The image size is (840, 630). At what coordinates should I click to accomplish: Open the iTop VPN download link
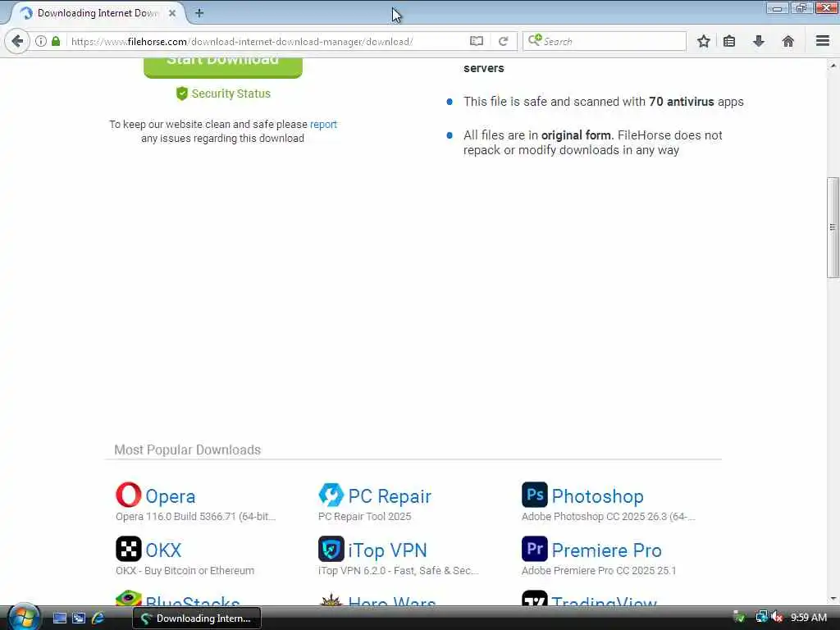click(x=387, y=550)
